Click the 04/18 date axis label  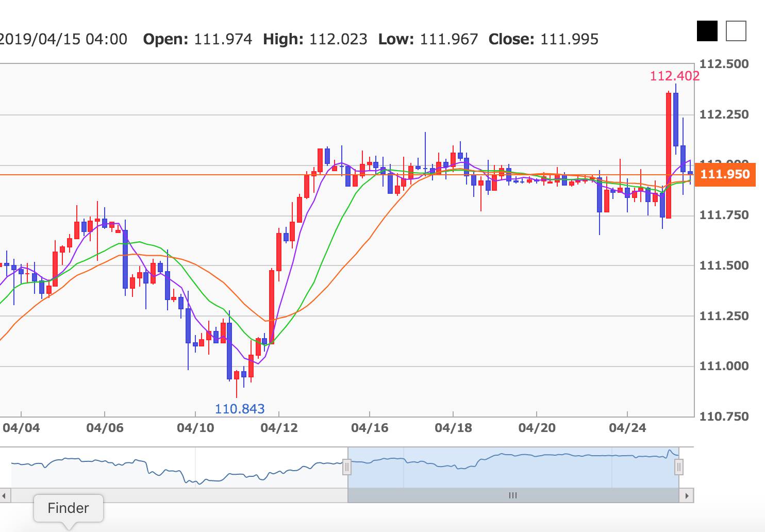click(453, 428)
